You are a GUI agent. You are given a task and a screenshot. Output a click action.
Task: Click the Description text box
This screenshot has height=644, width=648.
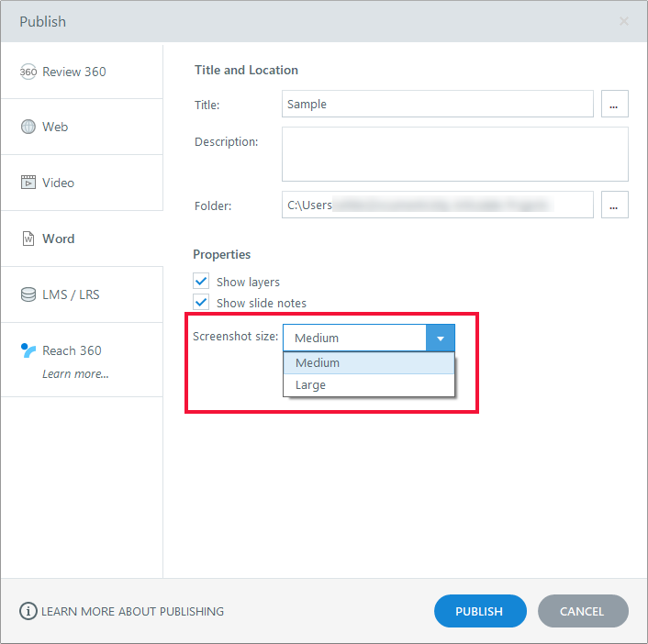454,154
